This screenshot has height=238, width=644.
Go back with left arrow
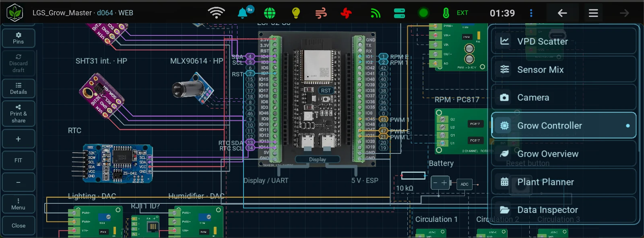tap(562, 13)
